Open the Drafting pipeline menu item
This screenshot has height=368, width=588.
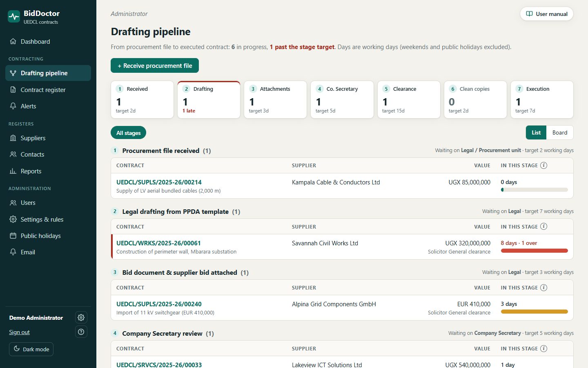pyautogui.click(x=48, y=73)
